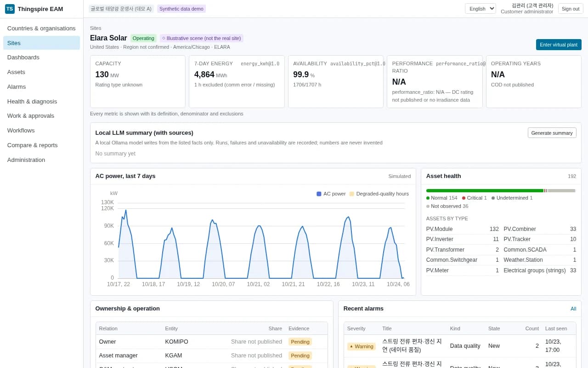Click the green Normal segment of health bar

(x=485, y=190)
